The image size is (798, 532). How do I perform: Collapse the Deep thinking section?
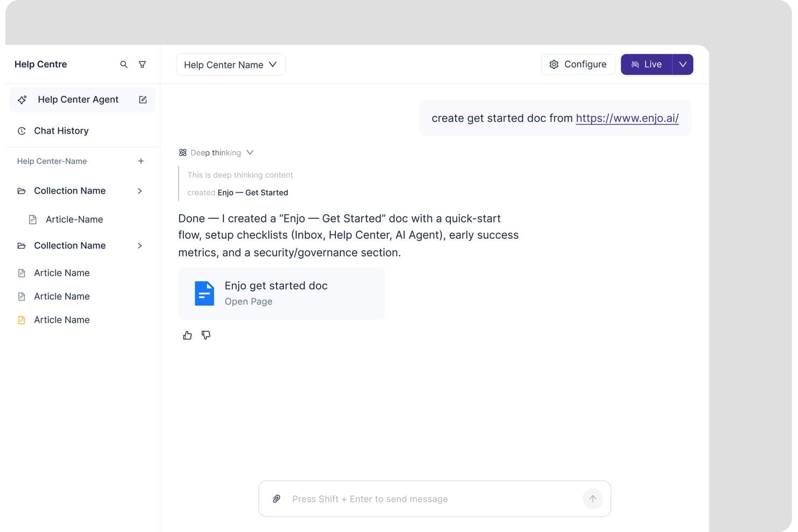[250, 153]
